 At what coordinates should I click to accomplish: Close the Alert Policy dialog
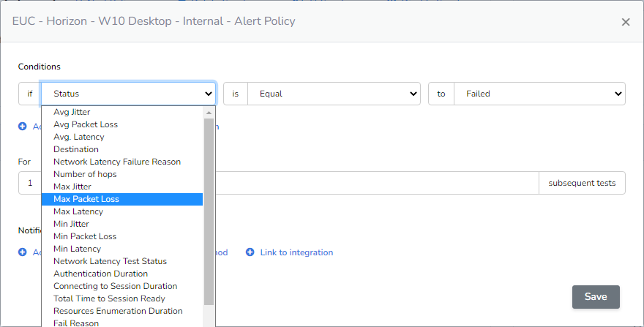coord(626,22)
